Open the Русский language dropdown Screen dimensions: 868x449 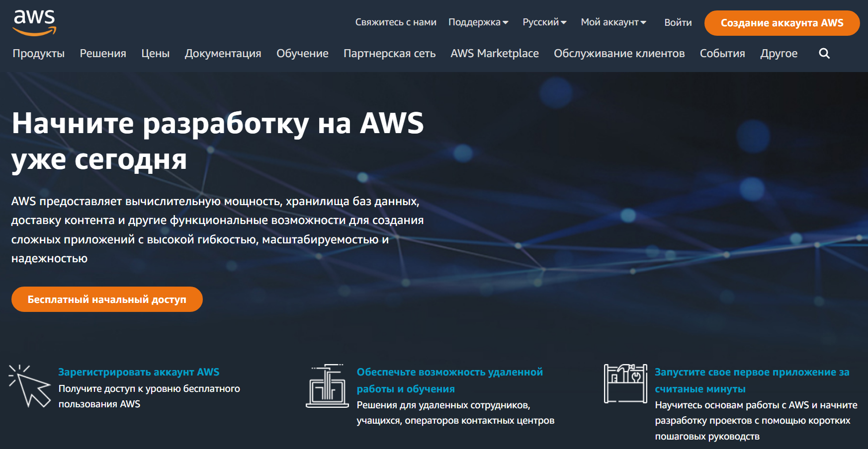(x=544, y=22)
